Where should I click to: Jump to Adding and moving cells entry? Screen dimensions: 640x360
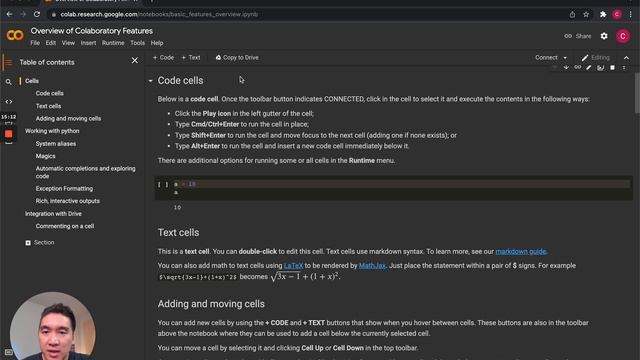pos(68,119)
